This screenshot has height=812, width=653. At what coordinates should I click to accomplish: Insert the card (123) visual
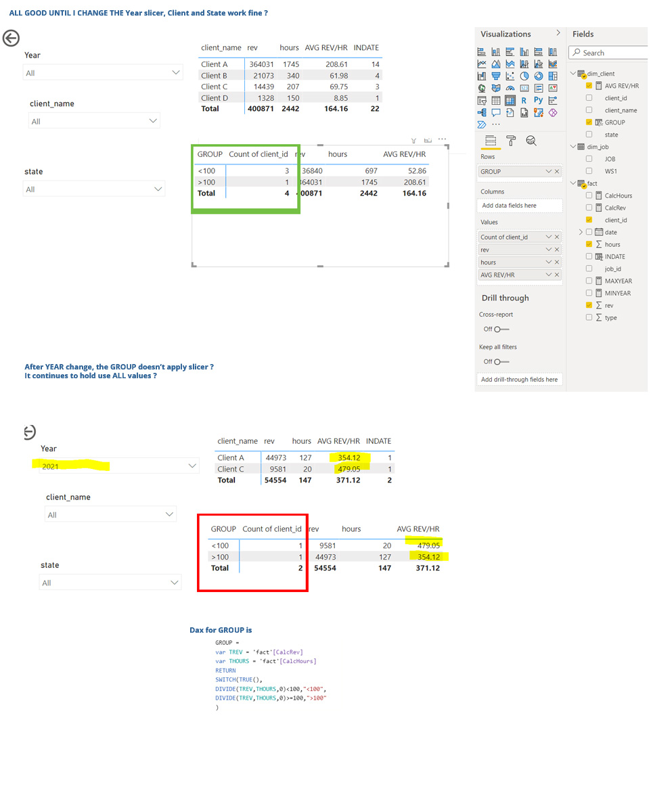pos(524,88)
